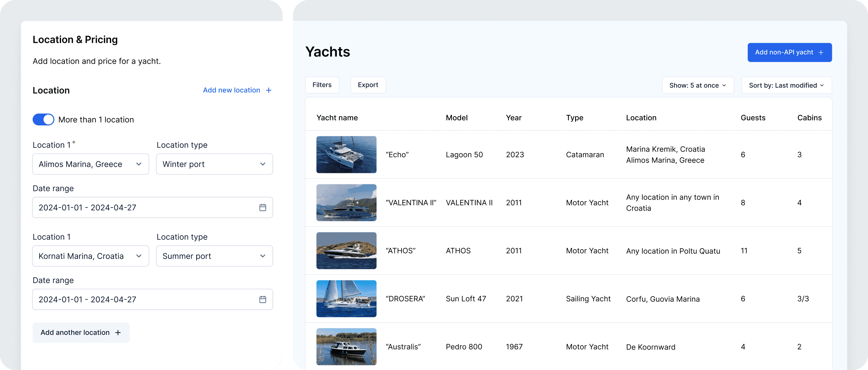Image resolution: width=868 pixels, height=370 pixels.
Task: Open the Echo catamaran thumbnail
Action: [346, 154]
